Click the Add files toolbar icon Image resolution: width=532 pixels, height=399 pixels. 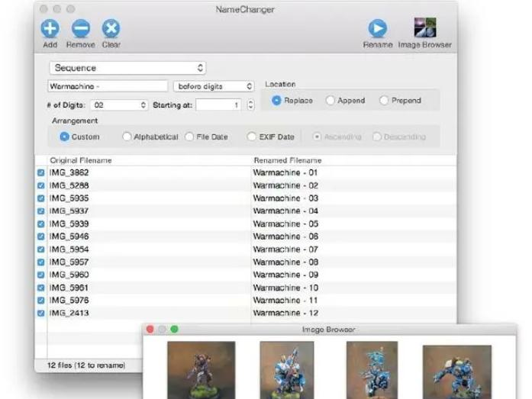pyautogui.click(x=50, y=29)
